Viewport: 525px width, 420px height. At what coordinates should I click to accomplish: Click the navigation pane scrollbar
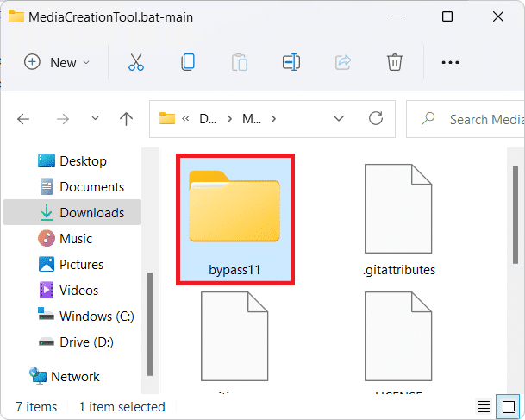click(150, 324)
